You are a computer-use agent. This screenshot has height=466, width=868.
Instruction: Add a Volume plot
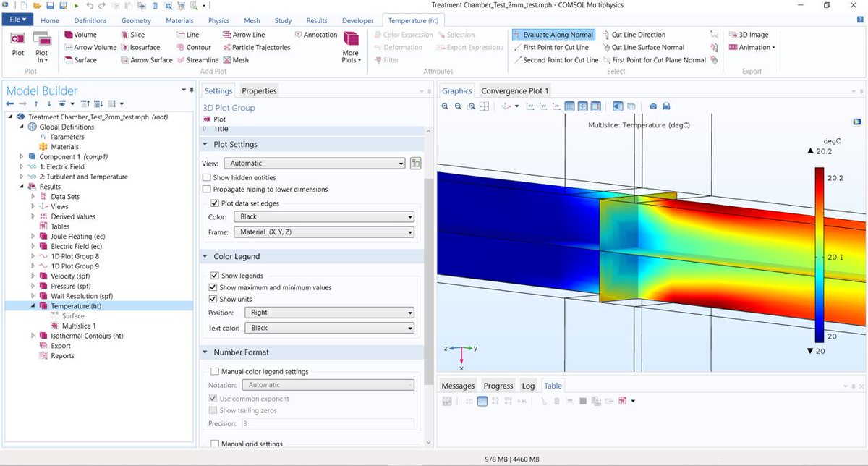click(x=80, y=35)
